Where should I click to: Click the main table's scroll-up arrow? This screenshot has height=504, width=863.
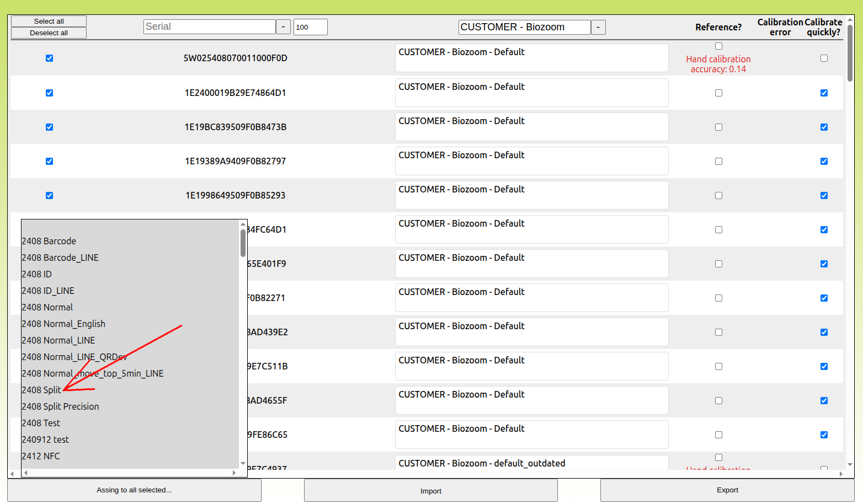850,20
